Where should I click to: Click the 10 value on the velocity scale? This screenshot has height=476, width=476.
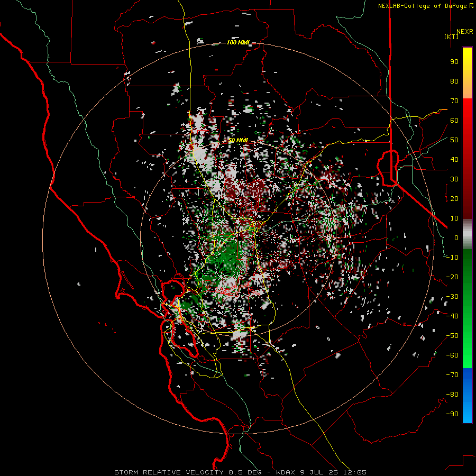pyautogui.click(x=454, y=218)
